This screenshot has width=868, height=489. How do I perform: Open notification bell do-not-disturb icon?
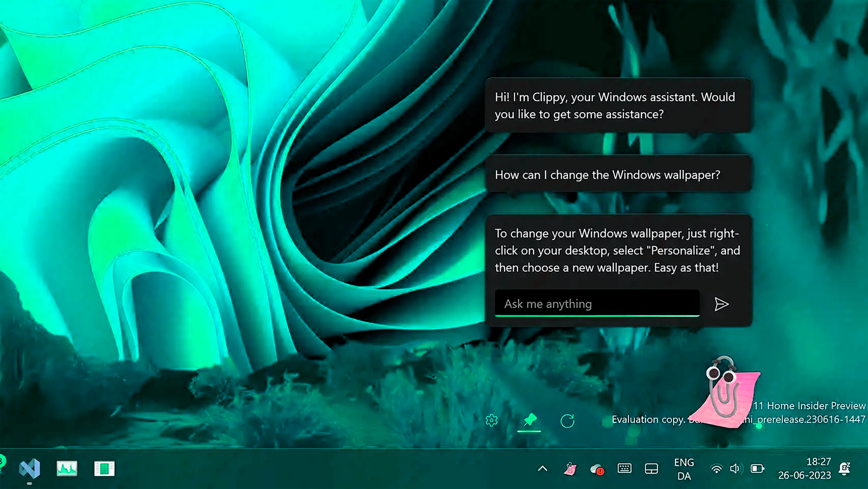click(x=844, y=469)
